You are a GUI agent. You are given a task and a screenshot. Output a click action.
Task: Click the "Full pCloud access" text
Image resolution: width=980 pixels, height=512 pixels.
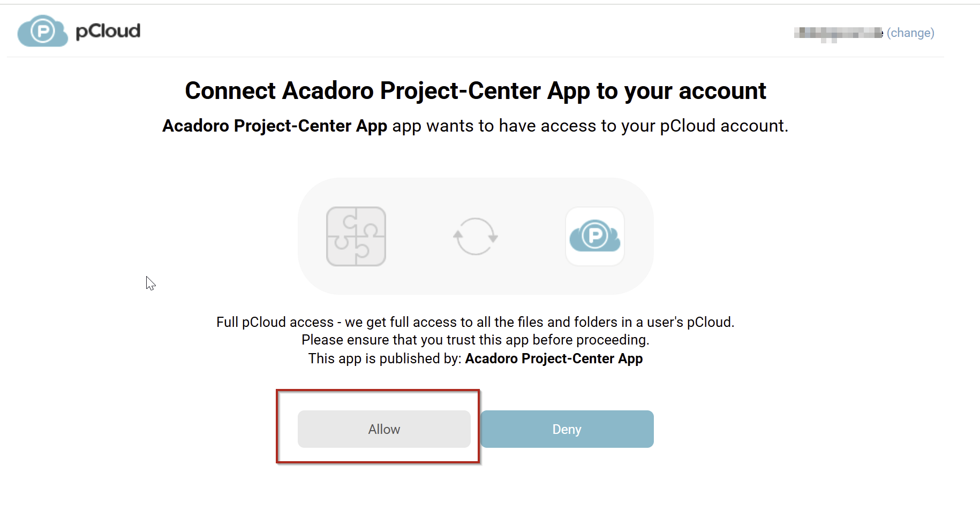[x=275, y=322]
